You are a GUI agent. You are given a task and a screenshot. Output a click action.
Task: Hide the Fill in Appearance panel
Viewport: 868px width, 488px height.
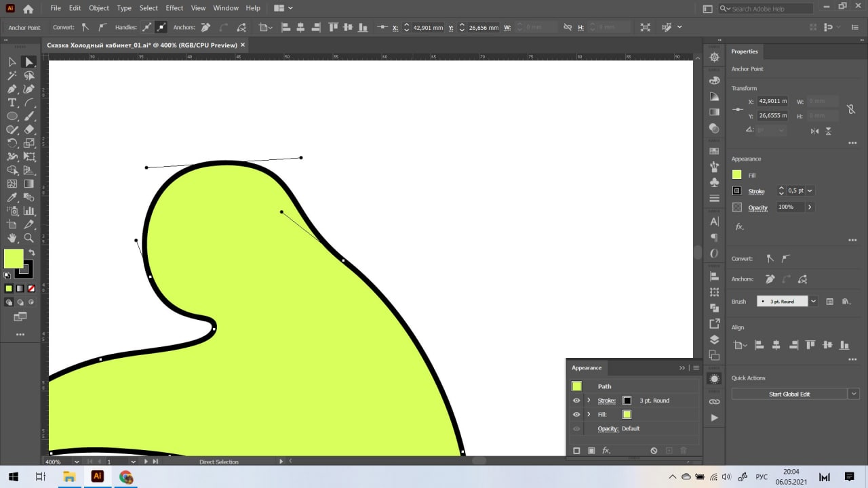pyautogui.click(x=576, y=414)
